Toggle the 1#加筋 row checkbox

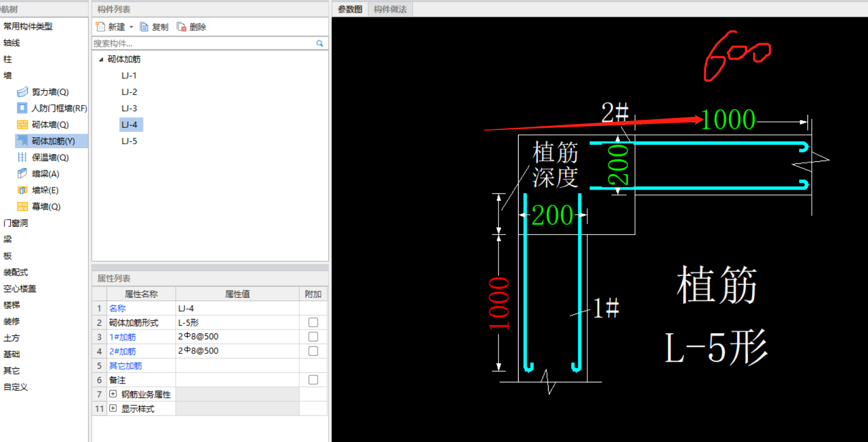313,337
